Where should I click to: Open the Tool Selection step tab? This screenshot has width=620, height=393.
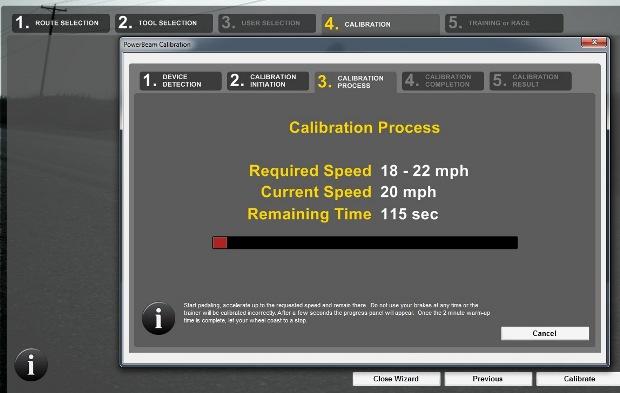click(164, 23)
